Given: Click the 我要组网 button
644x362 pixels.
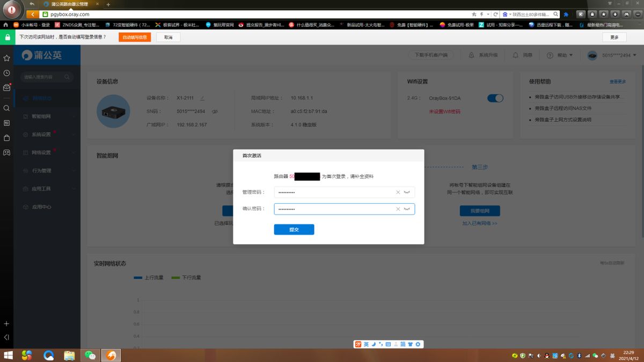Looking at the screenshot, I should (x=480, y=211).
